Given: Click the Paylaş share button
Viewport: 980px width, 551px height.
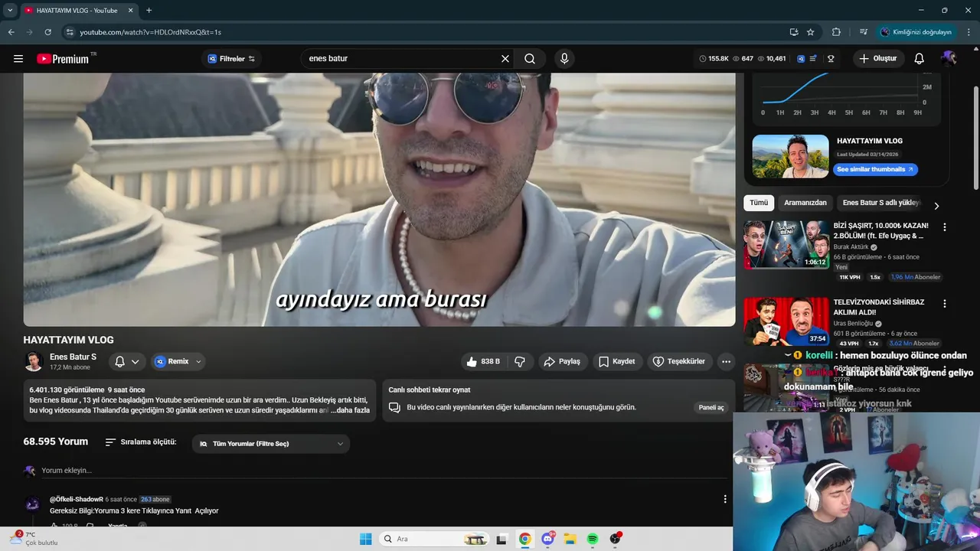Looking at the screenshot, I should [x=562, y=361].
